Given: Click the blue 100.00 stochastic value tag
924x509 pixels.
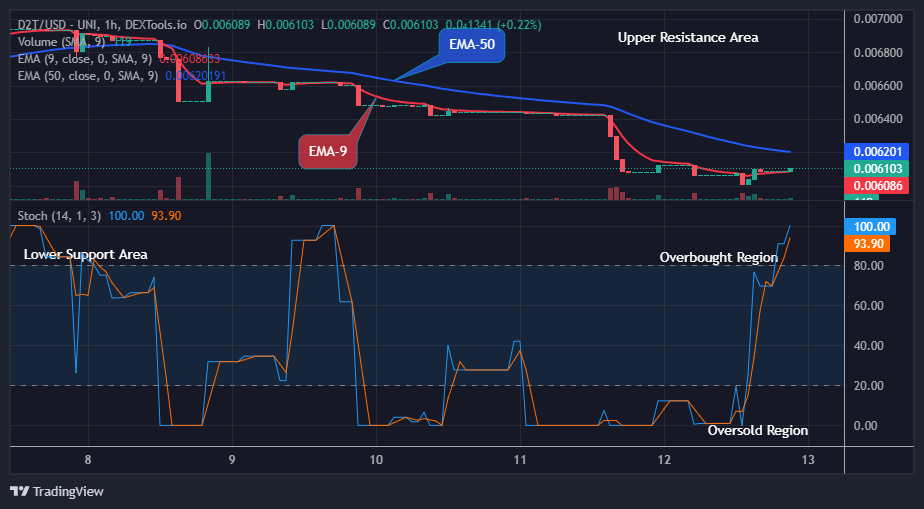Looking at the screenshot, I should [870, 227].
